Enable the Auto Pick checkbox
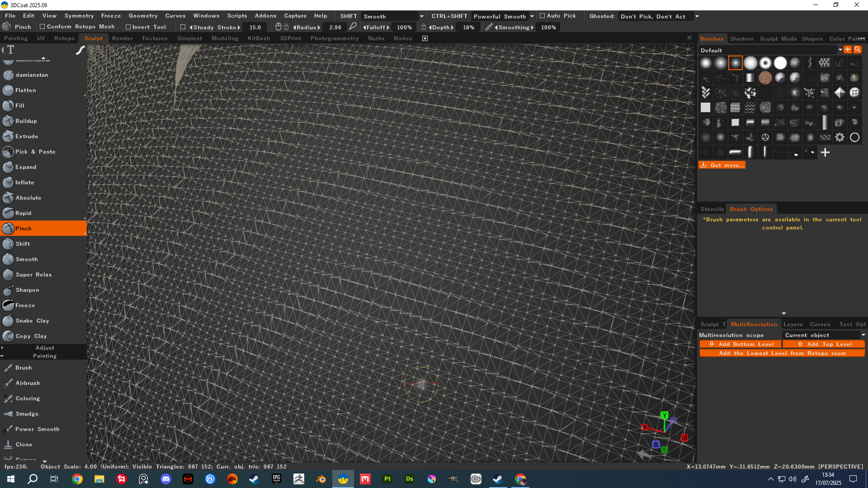Screen dimensions: 868x488 click(x=542, y=16)
